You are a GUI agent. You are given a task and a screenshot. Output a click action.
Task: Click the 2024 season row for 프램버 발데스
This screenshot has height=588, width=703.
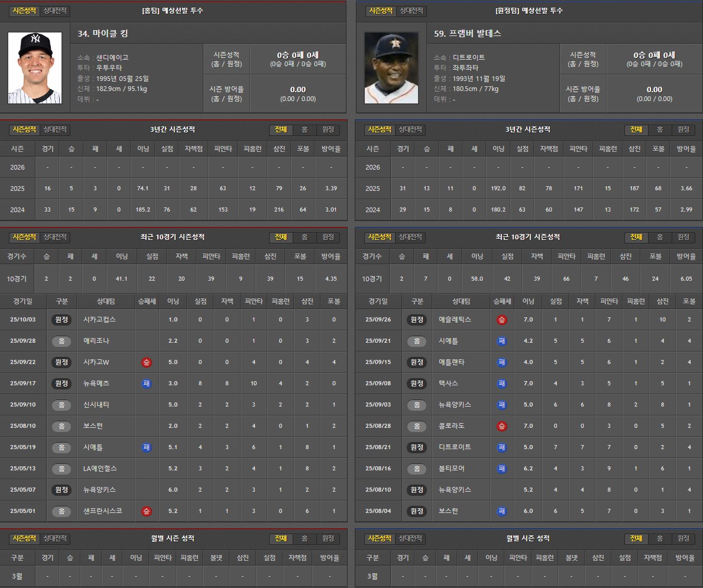click(x=529, y=210)
